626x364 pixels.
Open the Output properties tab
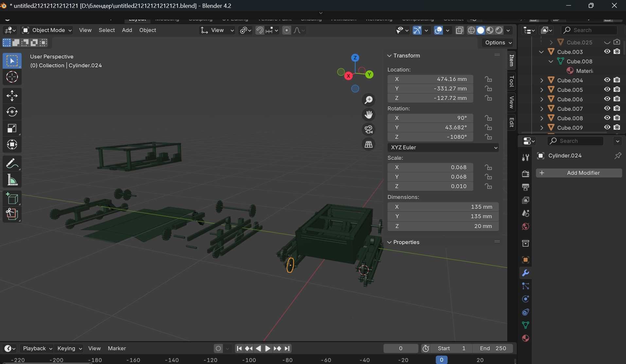pyautogui.click(x=526, y=187)
